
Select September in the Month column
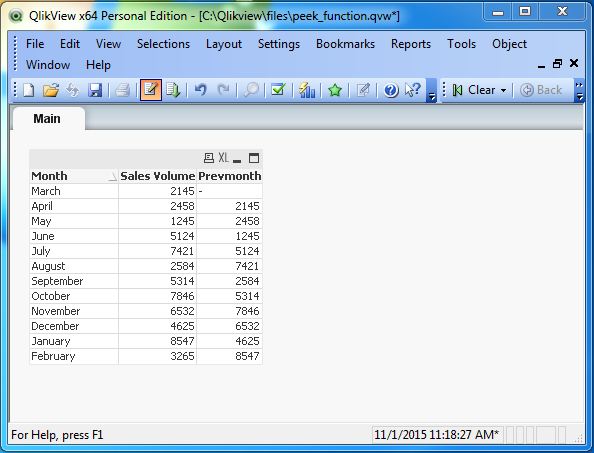[74, 281]
